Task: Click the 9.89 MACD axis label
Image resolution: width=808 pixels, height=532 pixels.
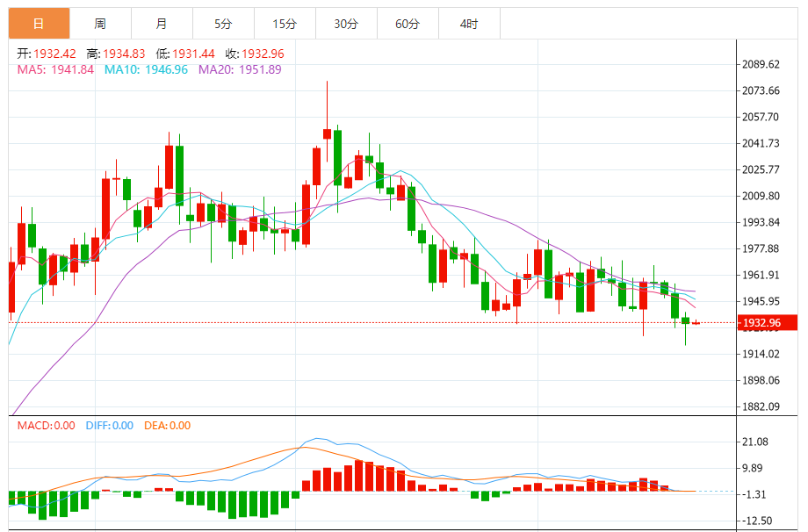Action: click(753, 468)
